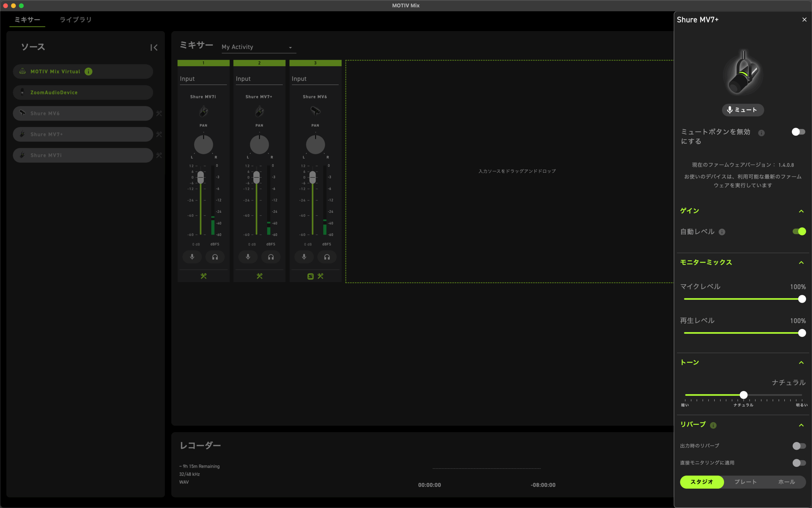812x508 pixels.
Task: Switch to the ライブラリ tab
Action: (x=75, y=19)
